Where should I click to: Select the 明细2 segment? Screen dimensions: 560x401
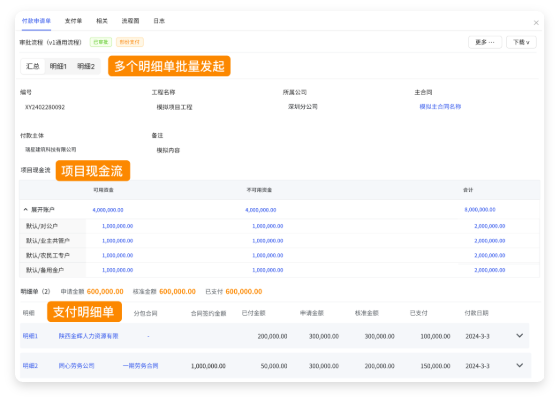86,66
